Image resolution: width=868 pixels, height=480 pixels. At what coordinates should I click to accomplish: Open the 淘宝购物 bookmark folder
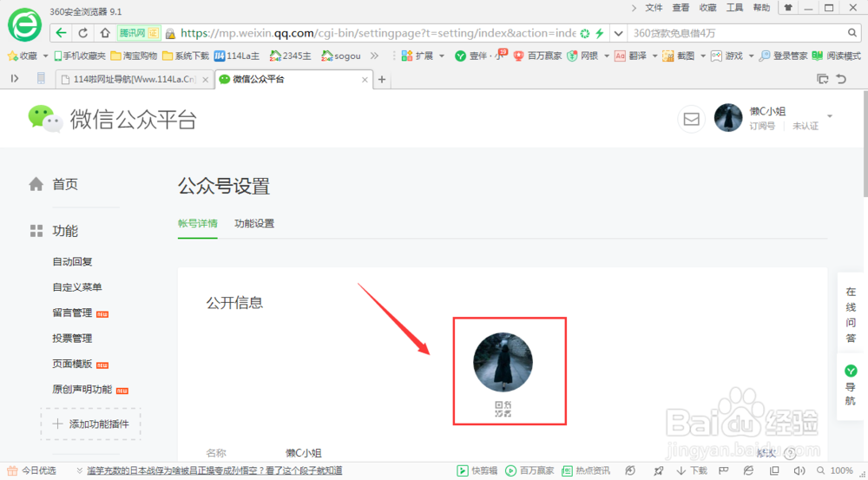click(134, 56)
